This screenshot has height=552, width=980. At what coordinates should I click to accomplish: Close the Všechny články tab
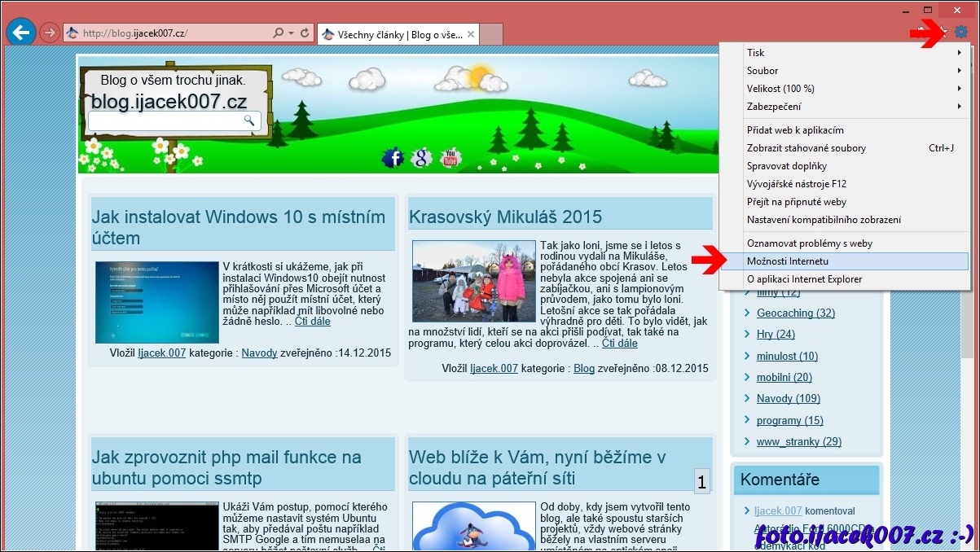tap(472, 34)
